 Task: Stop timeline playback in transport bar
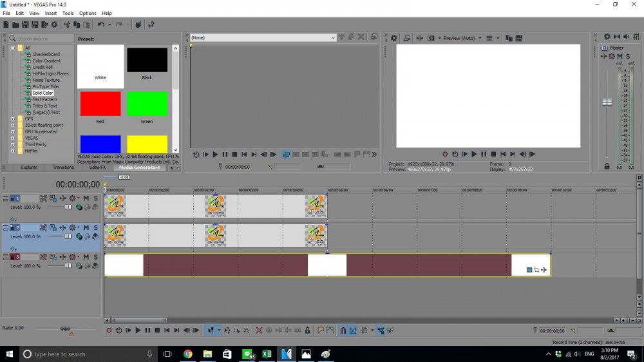(x=157, y=330)
